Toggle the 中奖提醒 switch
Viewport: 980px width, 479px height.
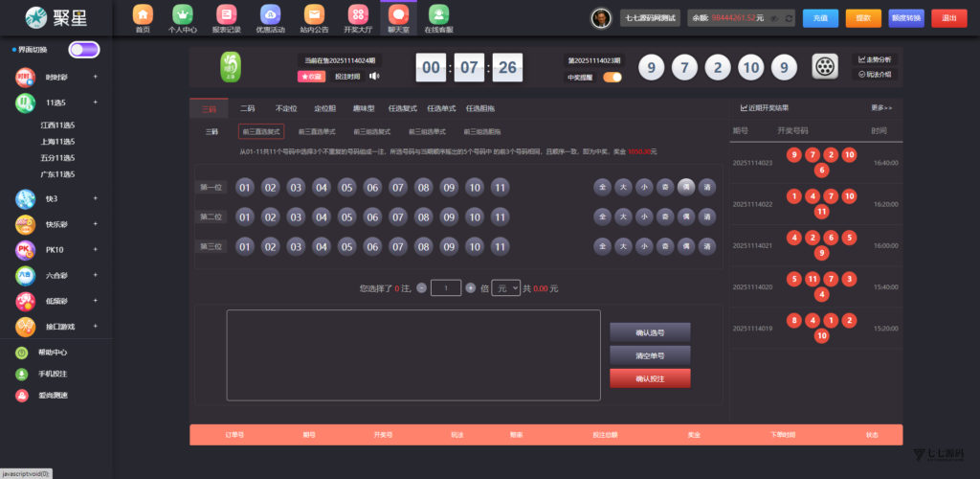click(x=612, y=77)
